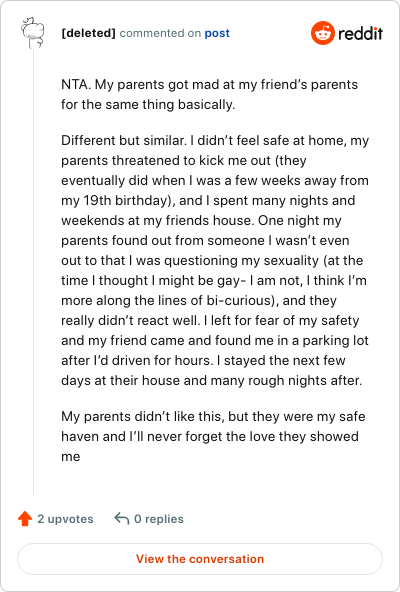Click the "commented on" text

click(160, 33)
